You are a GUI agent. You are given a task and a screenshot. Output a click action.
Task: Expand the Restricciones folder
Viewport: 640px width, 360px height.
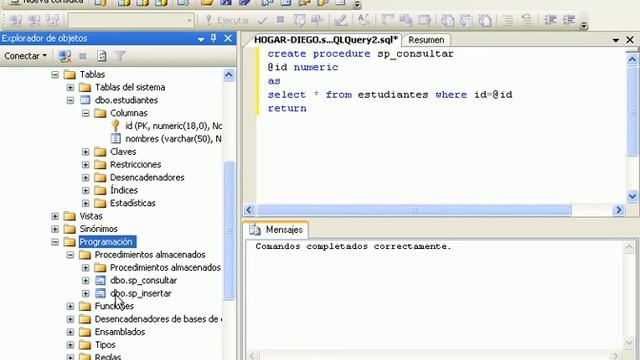click(x=85, y=165)
